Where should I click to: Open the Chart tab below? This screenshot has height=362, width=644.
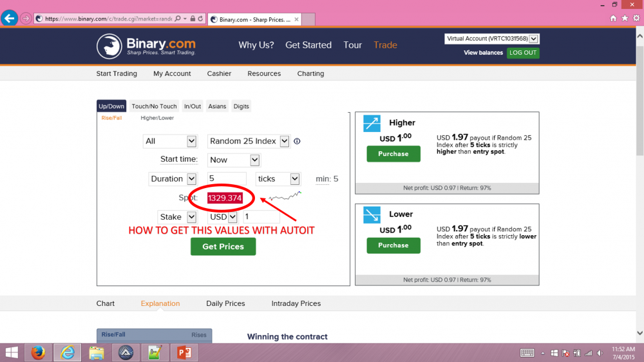(106, 303)
